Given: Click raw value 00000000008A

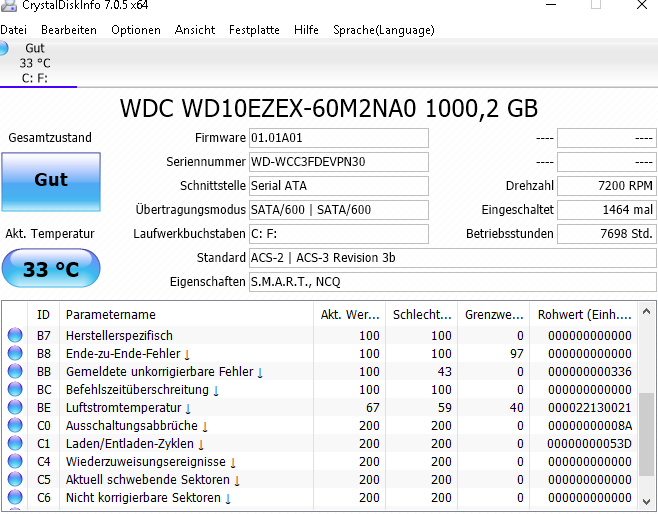Looking at the screenshot, I should (590, 426).
